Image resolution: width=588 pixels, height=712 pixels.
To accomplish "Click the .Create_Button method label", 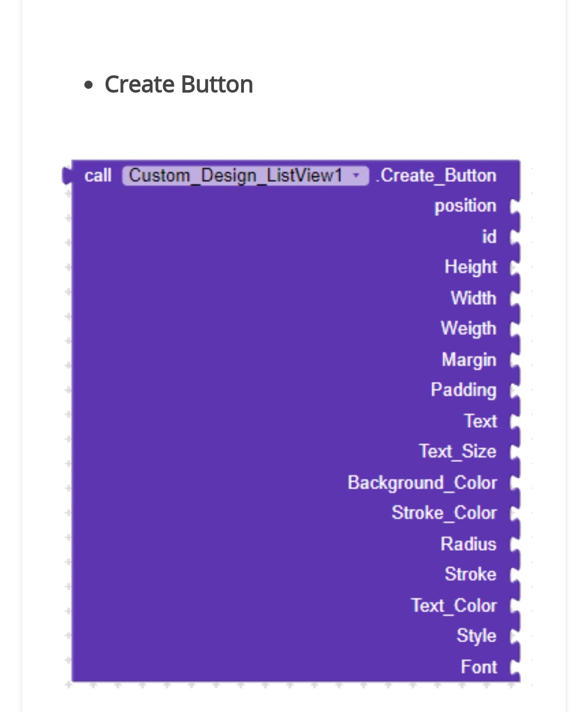I will tap(436, 175).
